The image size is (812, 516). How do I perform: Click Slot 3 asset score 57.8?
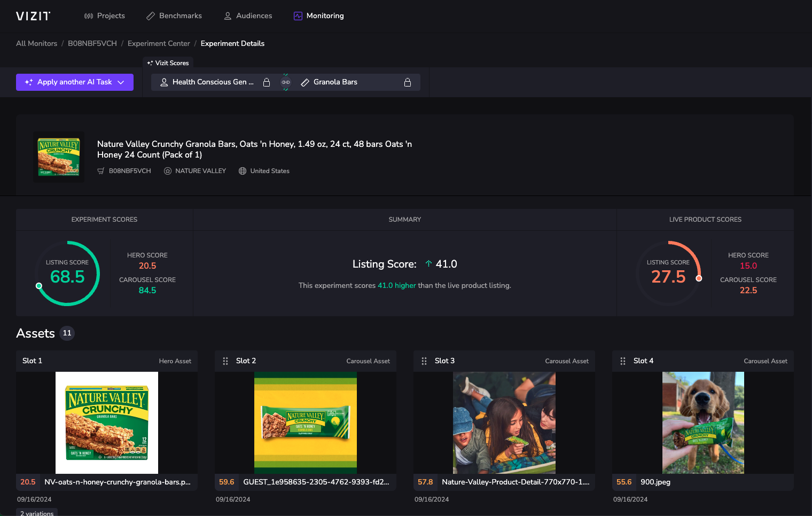(425, 482)
